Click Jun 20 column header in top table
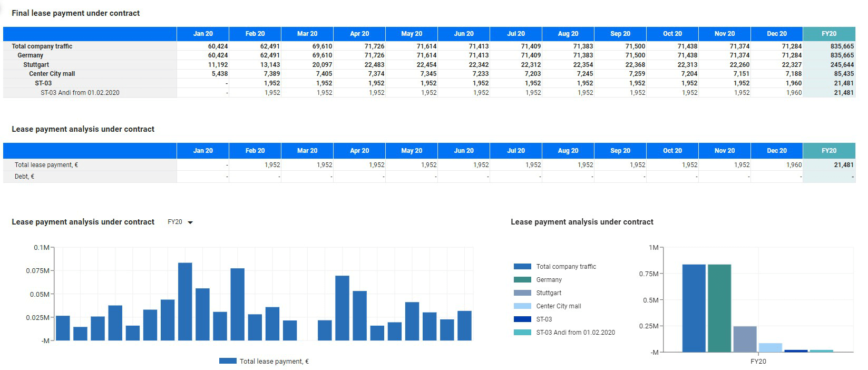The image size is (868, 370). (464, 34)
